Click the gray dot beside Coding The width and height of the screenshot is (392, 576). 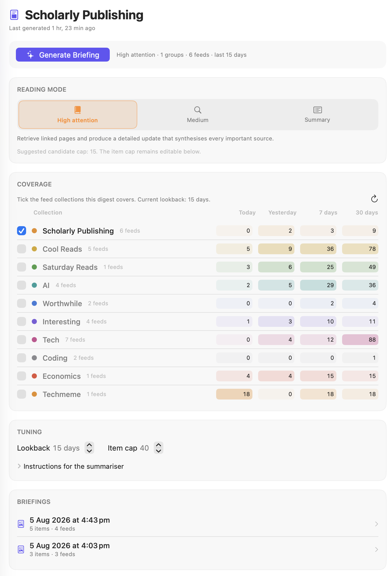pyautogui.click(x=34, y=358)
